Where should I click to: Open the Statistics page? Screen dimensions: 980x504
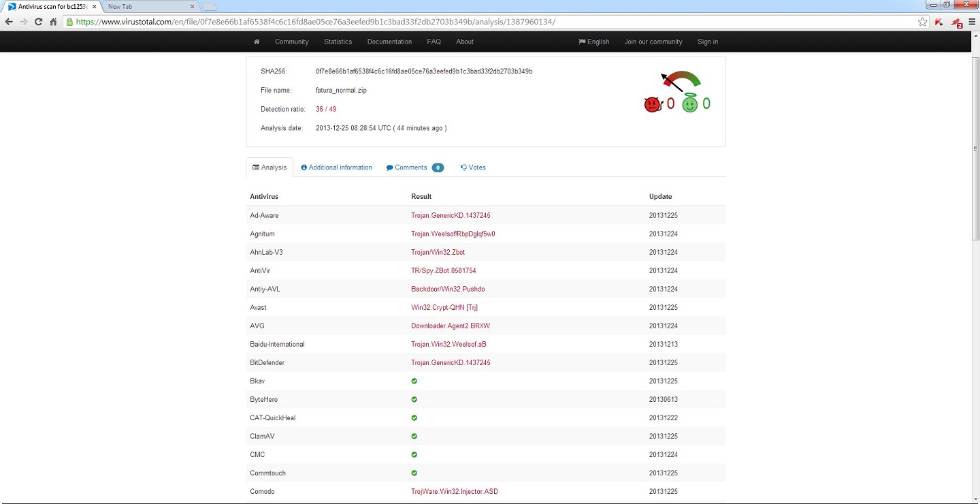338,42
